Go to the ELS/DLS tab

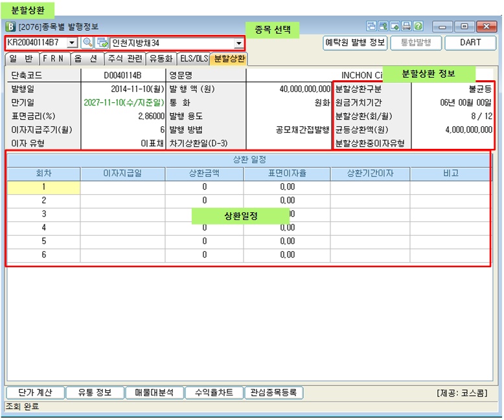pyautogui.click(x=194, y=59)
